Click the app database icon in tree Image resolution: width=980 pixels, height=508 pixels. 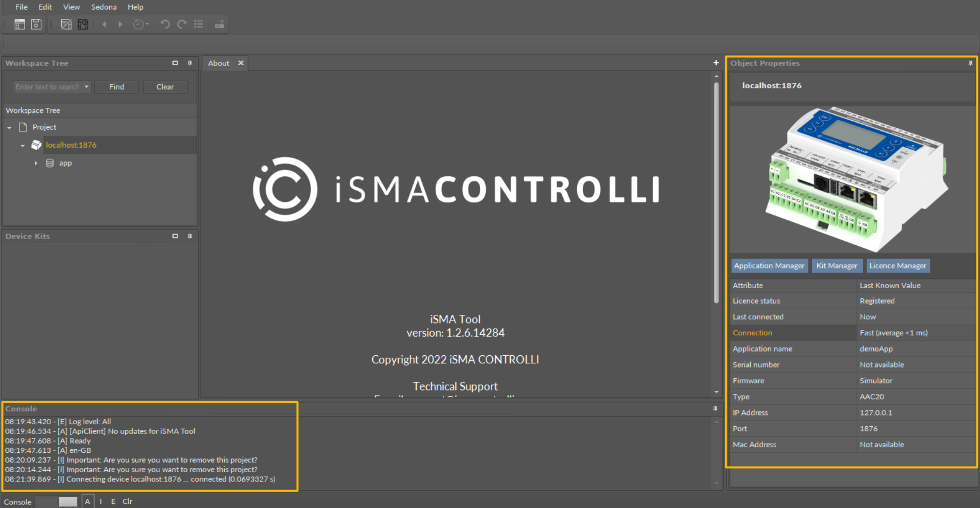click(x=50, y=163)
